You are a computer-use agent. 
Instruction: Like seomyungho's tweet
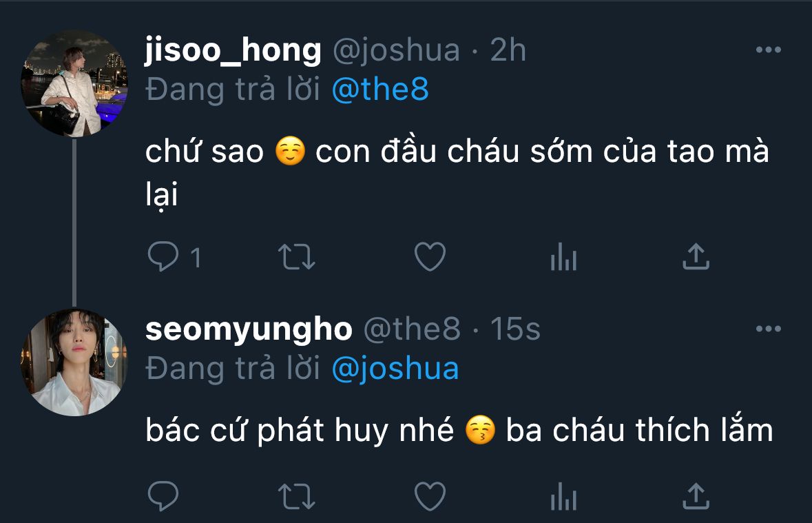[x=430, y=496]
